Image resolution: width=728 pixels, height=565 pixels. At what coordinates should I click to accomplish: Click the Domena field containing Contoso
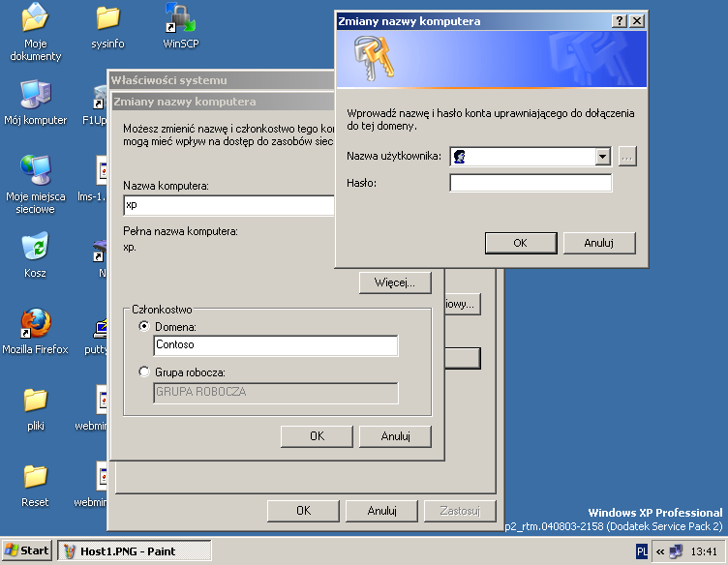point(275,345)
